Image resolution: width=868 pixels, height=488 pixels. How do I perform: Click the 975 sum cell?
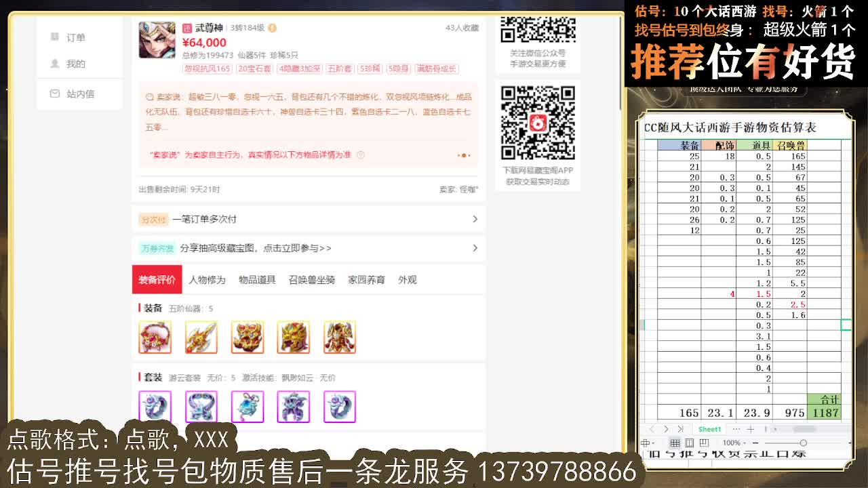tap(790, 412)
